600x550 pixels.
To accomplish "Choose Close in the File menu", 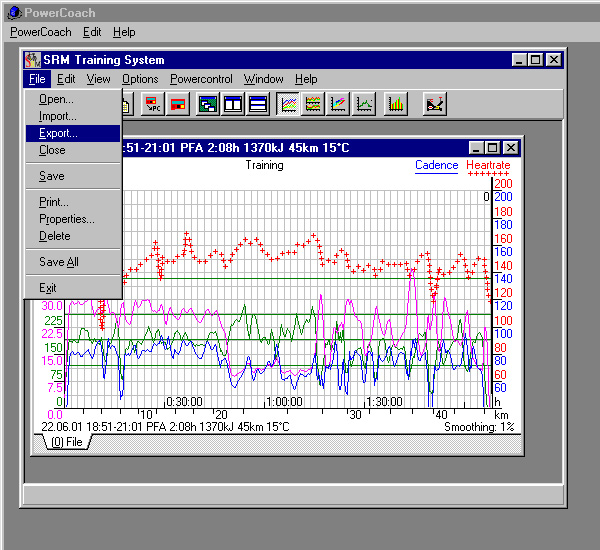I will (73, 150).
